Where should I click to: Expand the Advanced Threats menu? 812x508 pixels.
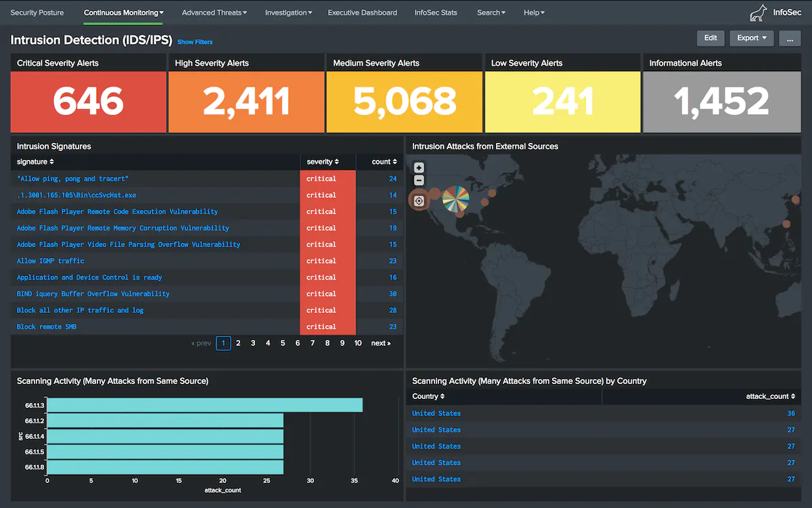(214, 13)
